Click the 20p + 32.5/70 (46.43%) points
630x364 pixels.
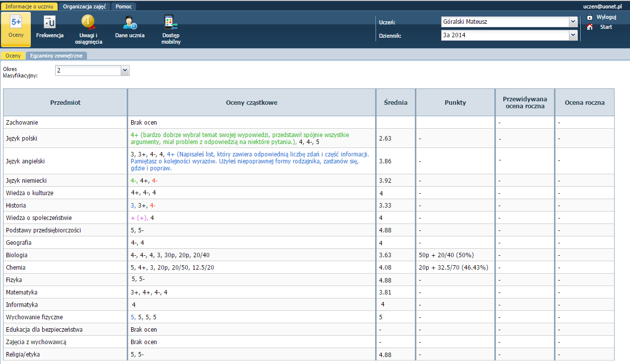[454, 268]
